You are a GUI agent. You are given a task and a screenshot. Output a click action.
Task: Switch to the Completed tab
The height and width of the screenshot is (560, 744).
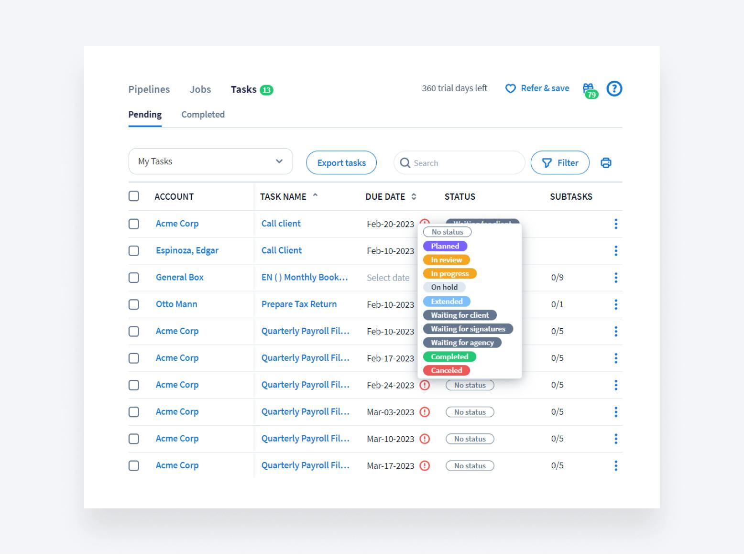coord(203,115)
